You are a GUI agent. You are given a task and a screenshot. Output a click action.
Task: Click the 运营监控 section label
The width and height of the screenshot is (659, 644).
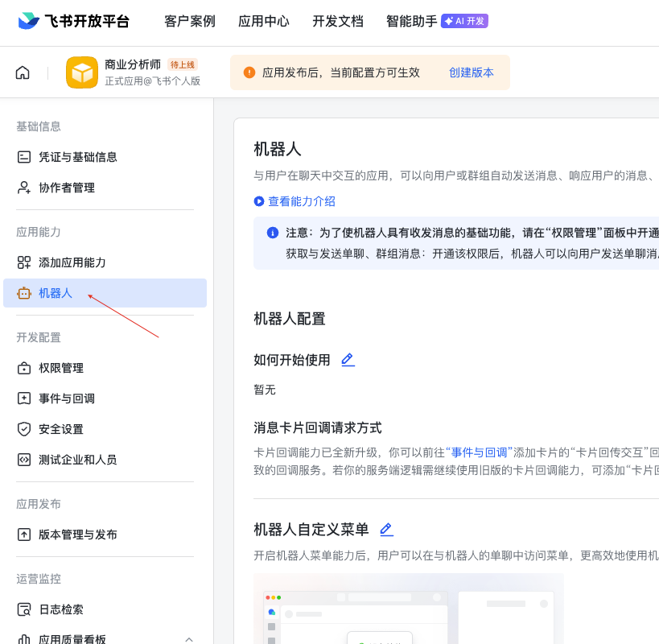39,579
